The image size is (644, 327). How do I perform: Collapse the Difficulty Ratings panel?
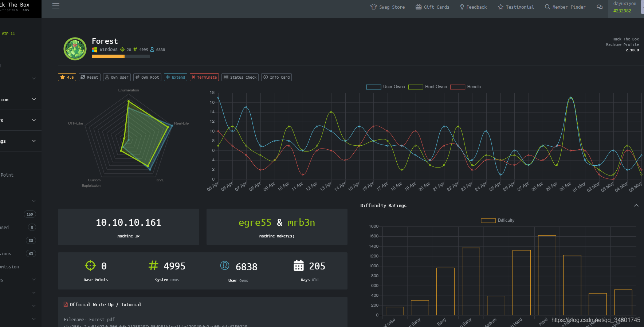click(x=636, y=205)
